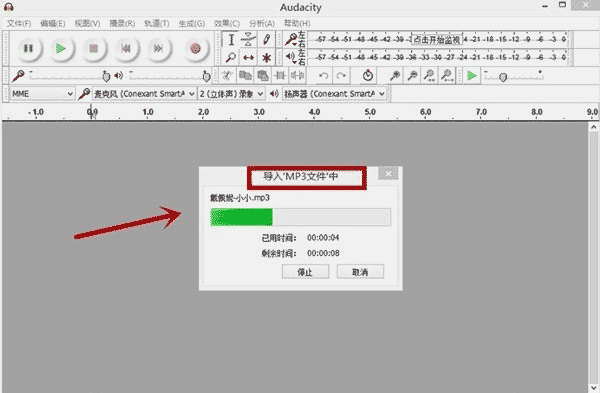Maximize the Audacity window

(562, 5)
